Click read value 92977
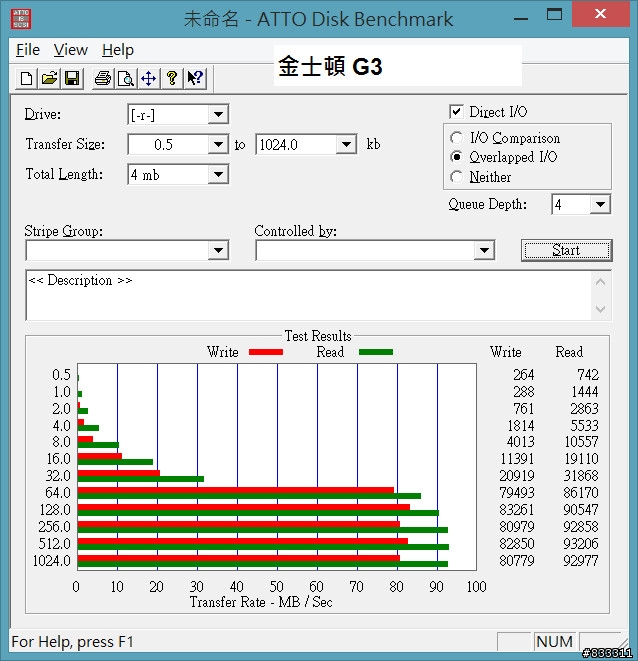This screenshot has width=638, height=661. tap(581, 561)
